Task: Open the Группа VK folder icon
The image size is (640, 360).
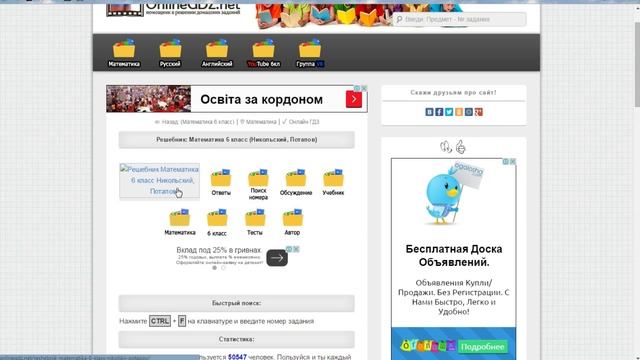Action: [310, 53]
